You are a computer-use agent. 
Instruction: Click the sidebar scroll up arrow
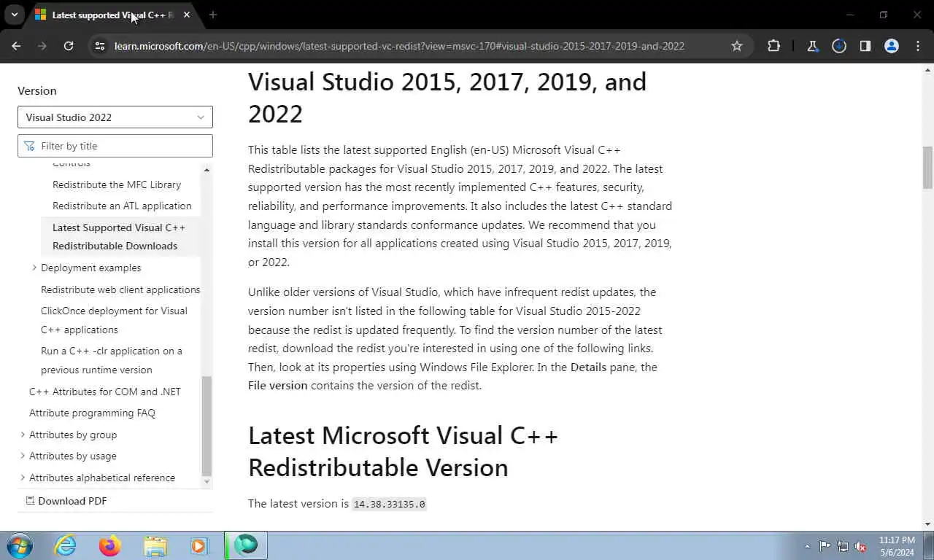(207, 170)
